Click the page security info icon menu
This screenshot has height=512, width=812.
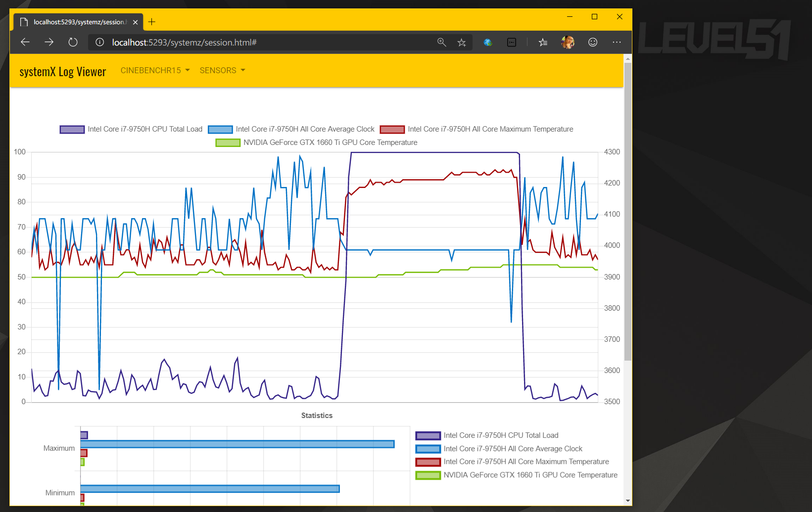[99, 42]
